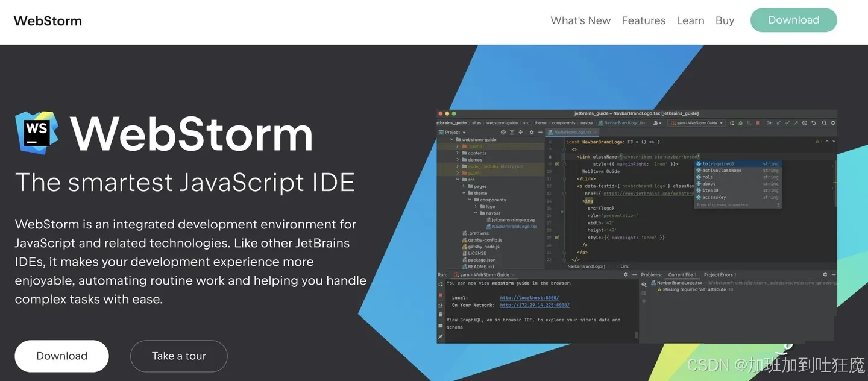This screenshot has width=868, height=381.
Task: Click the WS product logo icon
Action: [x=37, y=132]
